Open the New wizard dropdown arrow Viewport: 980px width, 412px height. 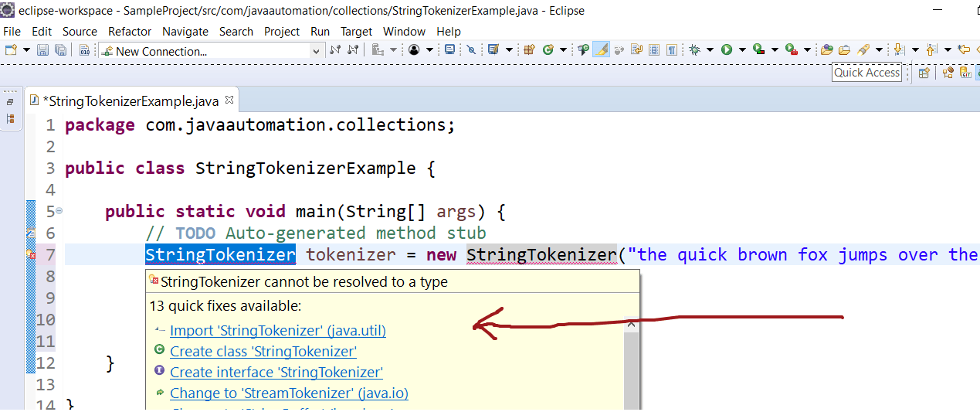(26, 50)
